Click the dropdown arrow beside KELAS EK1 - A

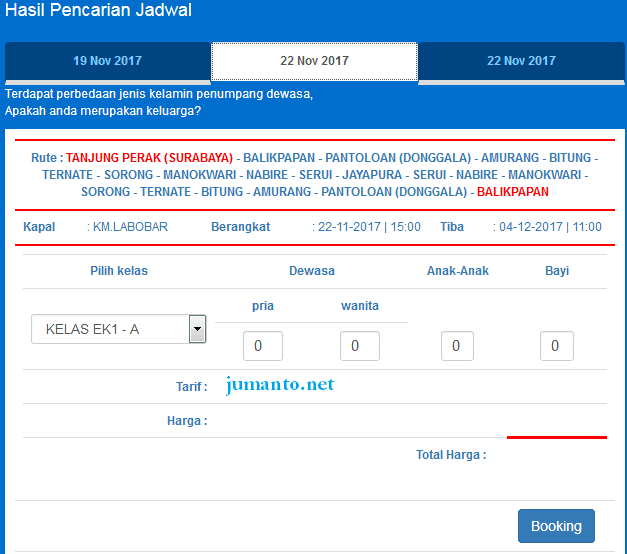[x=197, y=329]
